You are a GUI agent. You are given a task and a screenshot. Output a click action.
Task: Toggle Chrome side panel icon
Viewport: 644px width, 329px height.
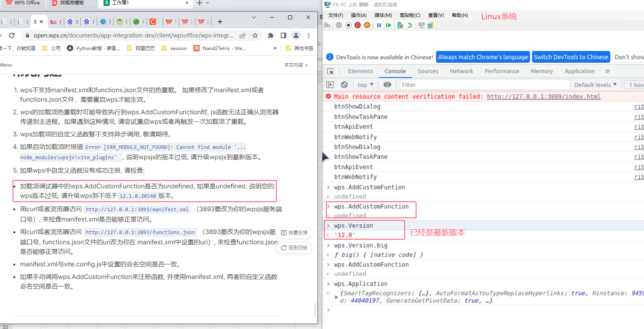(x=283, y=35)
